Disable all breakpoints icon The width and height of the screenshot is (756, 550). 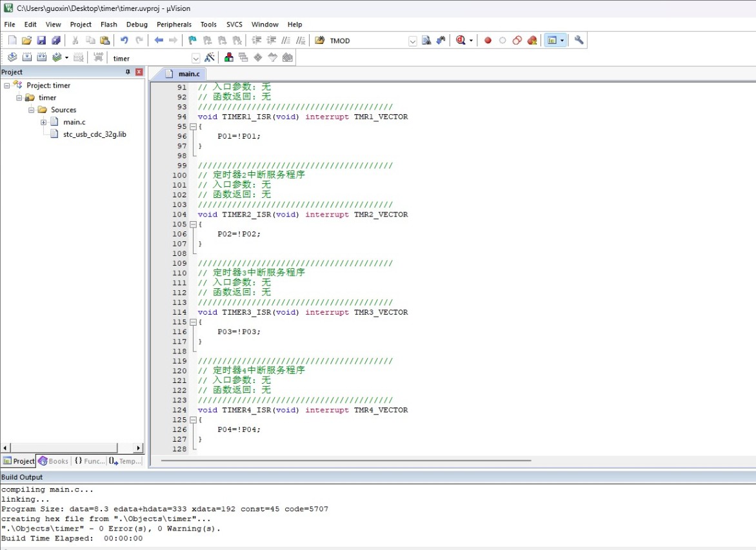pyautogui.click(x=517, y=41)
